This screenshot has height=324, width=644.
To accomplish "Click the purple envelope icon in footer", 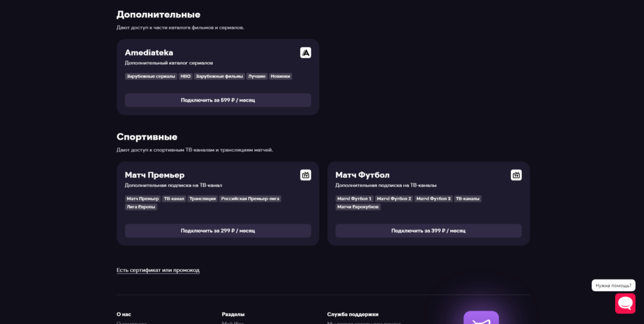I will tap(481, 319).
